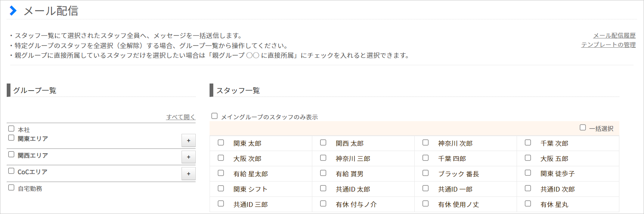Check the box for 千葉 次郎
Screen dimensions: 644x214
click(528, 142)
